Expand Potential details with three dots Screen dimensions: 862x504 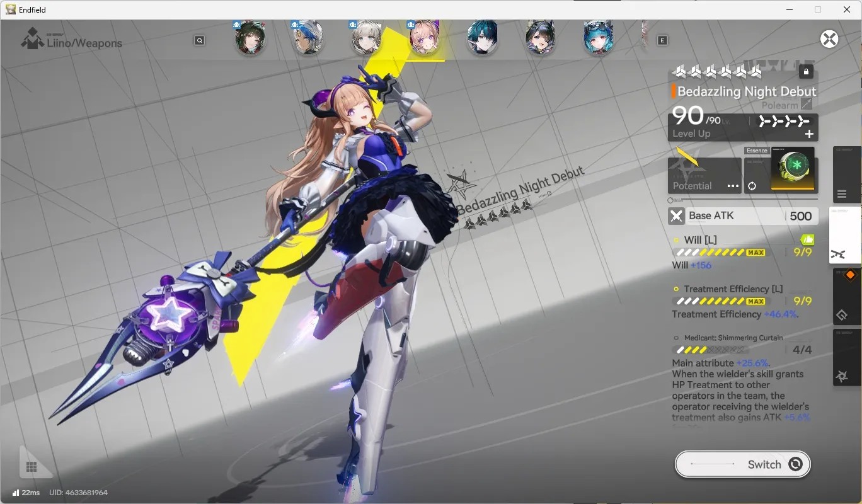(x=732, y=186)
